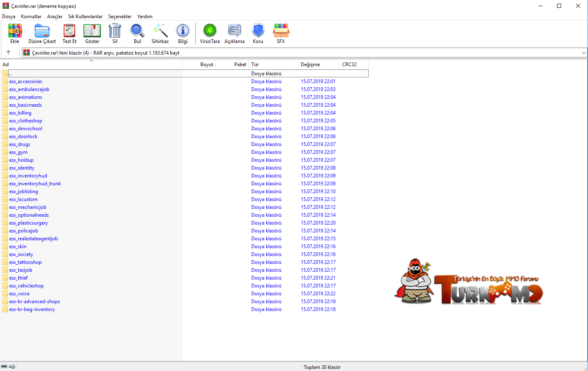This screenshot has height=371, width=588.
Task: Select the esx_dmvschool folder
Action: pyautogui.click(x=26, y=129)
